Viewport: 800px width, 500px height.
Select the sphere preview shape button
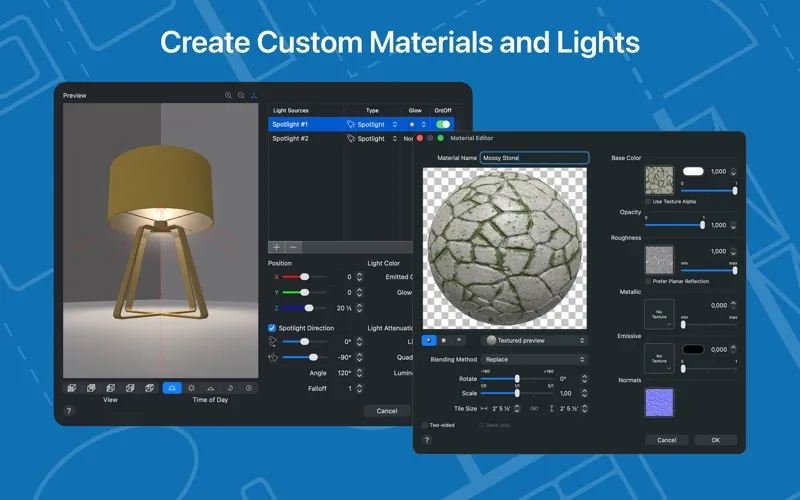click(x=429, y=340)
